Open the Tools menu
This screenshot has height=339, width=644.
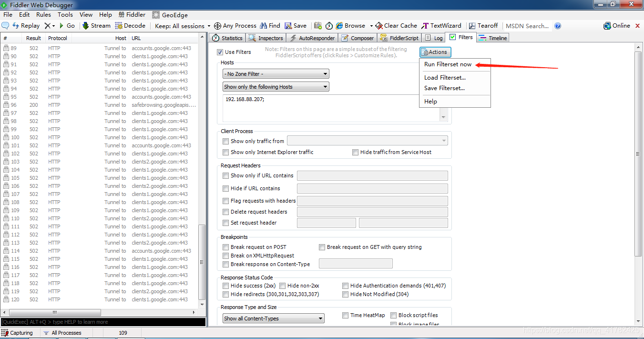tap(65, 15)
